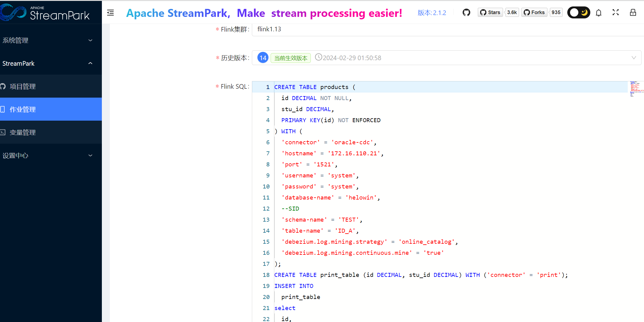Click the schema-name 'TEST' value

[349, 220]
